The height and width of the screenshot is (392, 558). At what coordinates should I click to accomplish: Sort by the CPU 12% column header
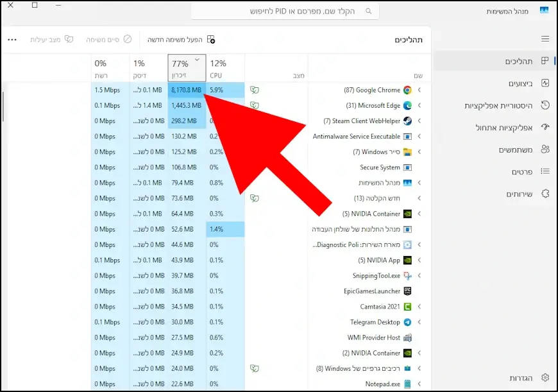coord(225,68)
